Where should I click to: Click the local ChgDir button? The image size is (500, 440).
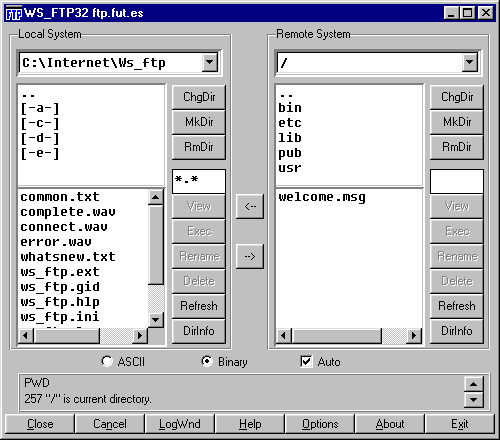coord(199,97)
